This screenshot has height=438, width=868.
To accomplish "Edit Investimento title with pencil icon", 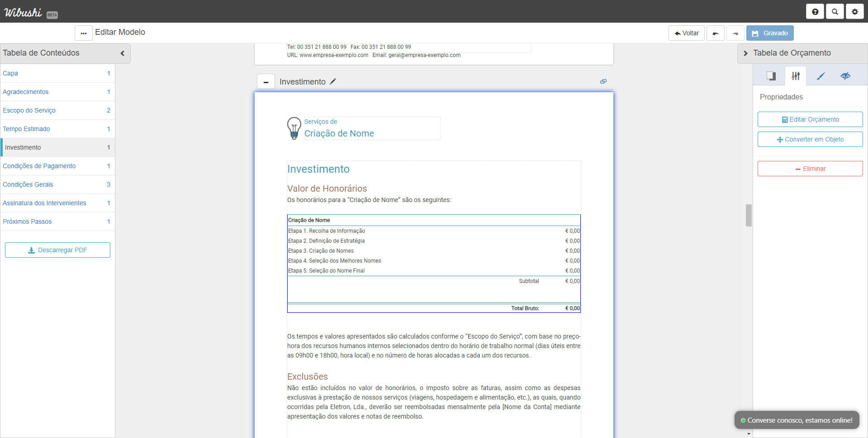I will [333, 81].
